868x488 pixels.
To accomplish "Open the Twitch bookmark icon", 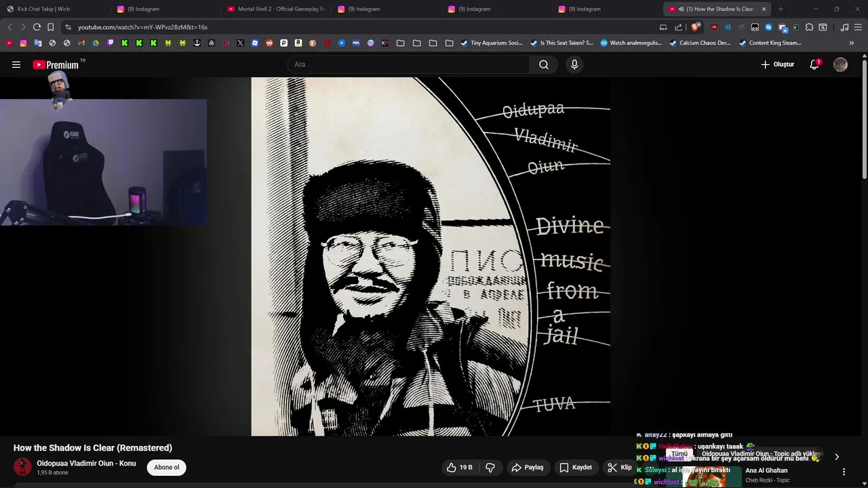I will click(111, 43).
